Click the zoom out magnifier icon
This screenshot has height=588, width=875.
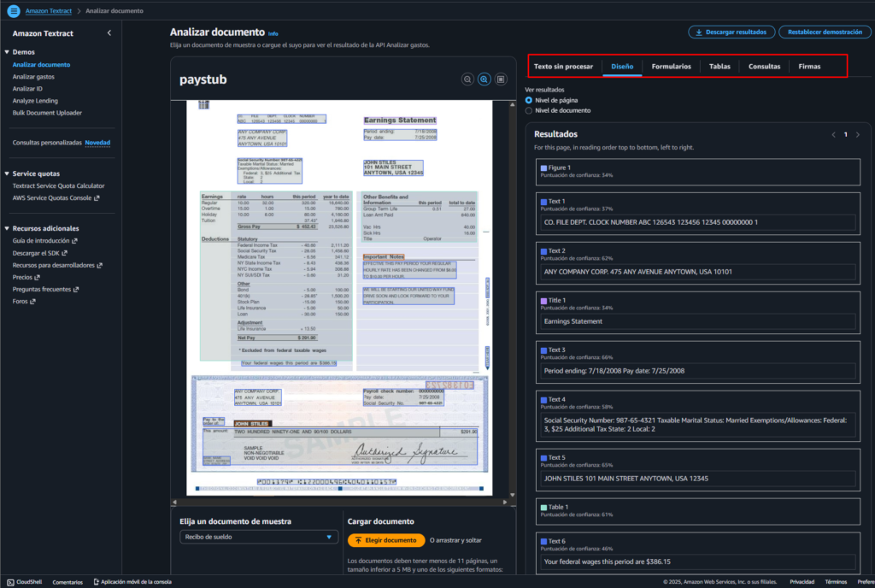(x=467, y=79)
